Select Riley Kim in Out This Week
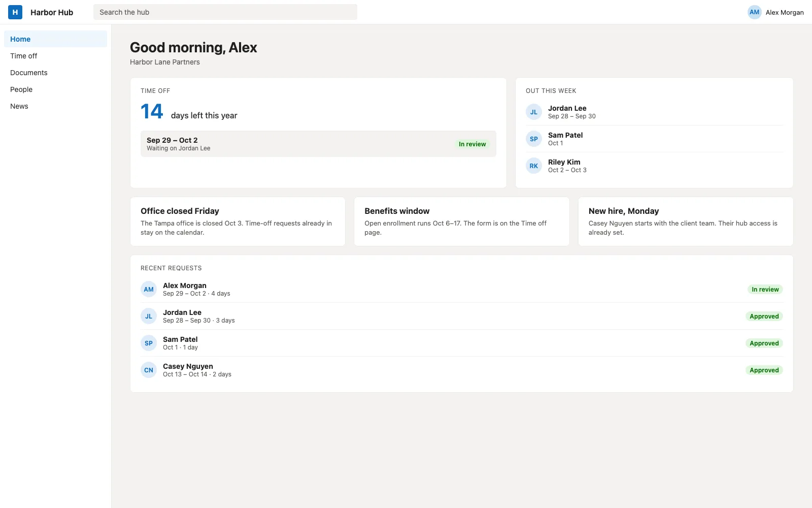 click(654, 166)
